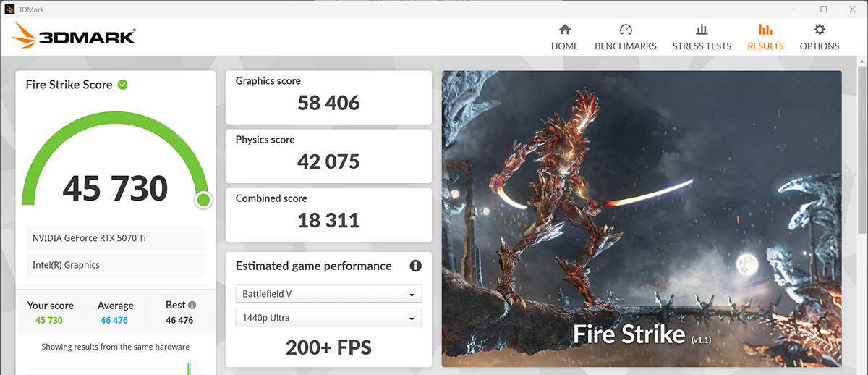
Task: Click the orange Results chart icon
Action: [765, 30]
